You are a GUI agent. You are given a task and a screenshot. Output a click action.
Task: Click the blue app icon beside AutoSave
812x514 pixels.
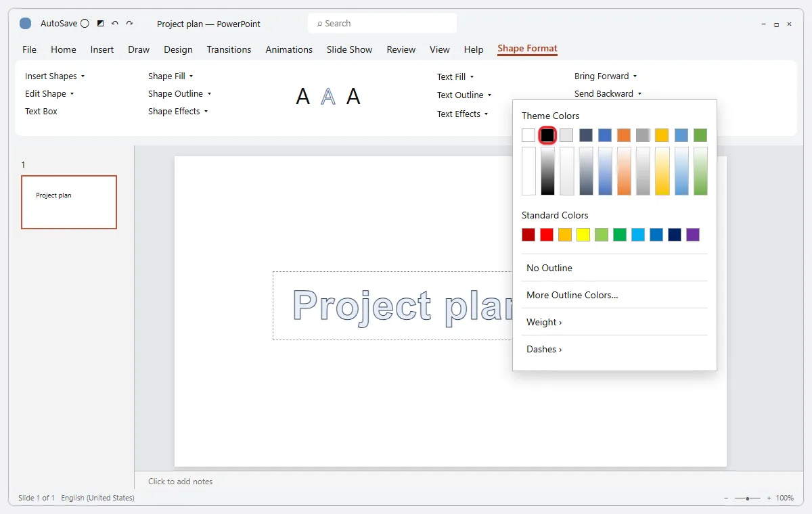26,24
